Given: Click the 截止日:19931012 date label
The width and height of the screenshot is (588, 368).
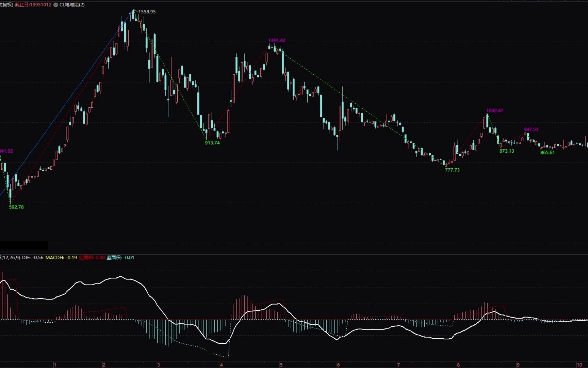Looking at the screenshot, I should (33, 5).
